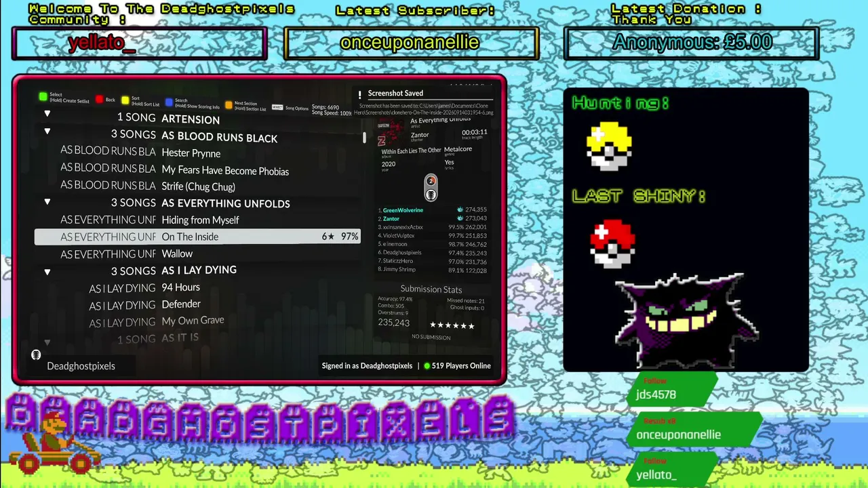Click the shiny Gengar sprite
Image resolution: width=868 pixels, height=488 pixels.
[x=686, y=320]
